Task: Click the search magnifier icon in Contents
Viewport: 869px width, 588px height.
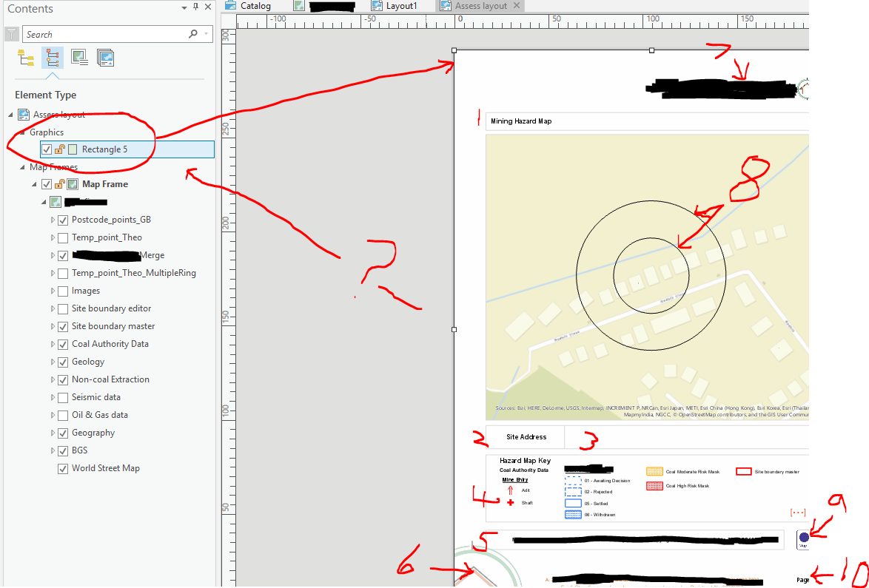Action: click(193, 34)
